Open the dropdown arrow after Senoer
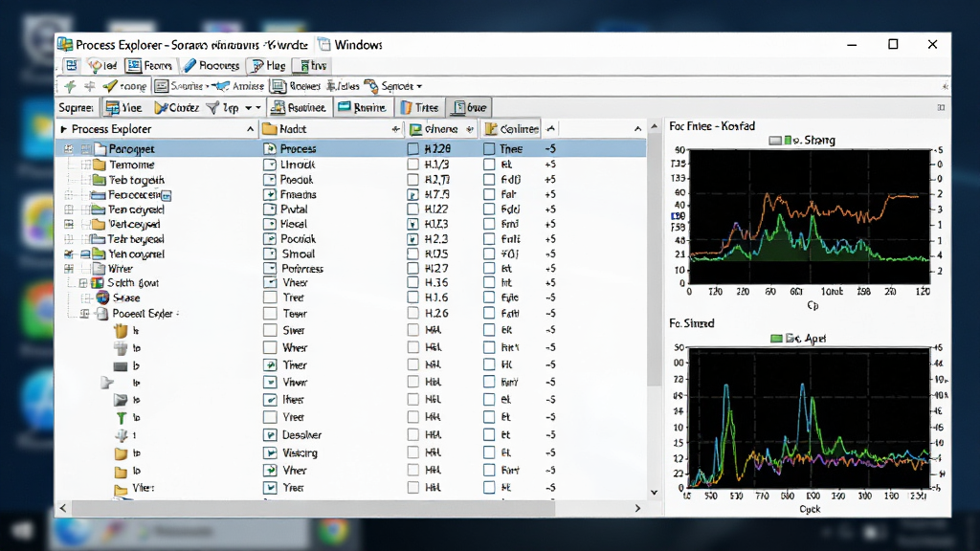980x551 pixels. (x=419, y=87)
